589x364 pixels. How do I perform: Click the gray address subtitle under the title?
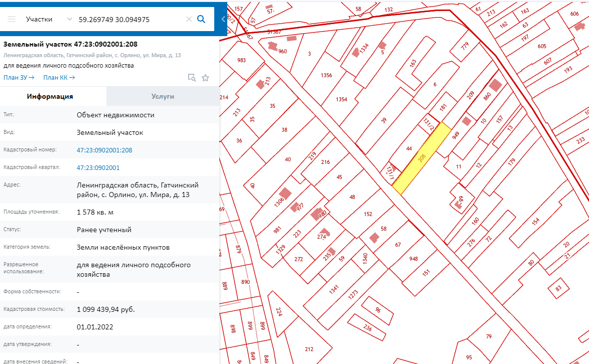92,55
